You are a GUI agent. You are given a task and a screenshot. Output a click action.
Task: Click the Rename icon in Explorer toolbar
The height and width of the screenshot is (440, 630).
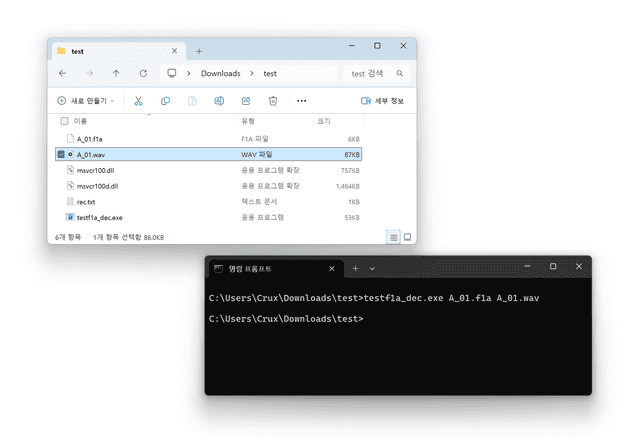click(219, 101)
